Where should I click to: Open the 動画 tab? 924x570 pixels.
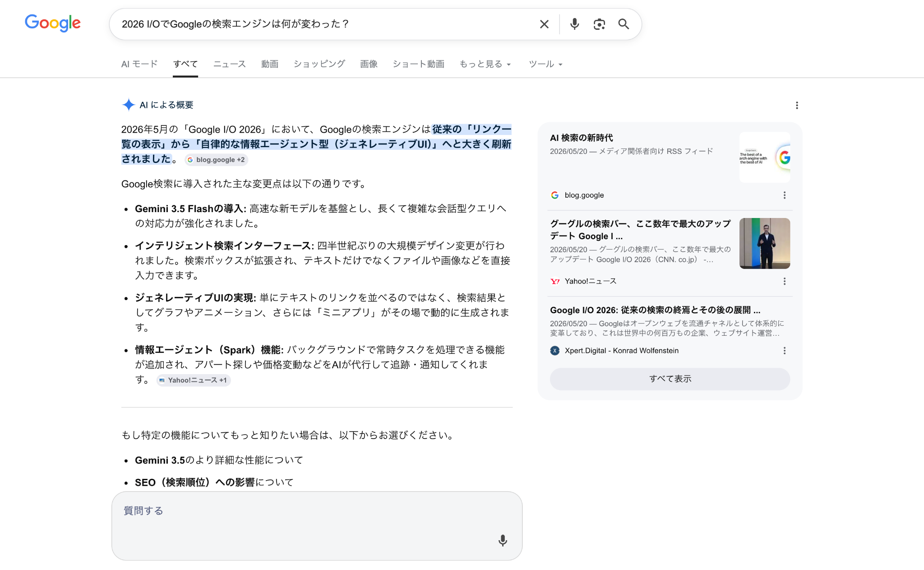[270, 64]
